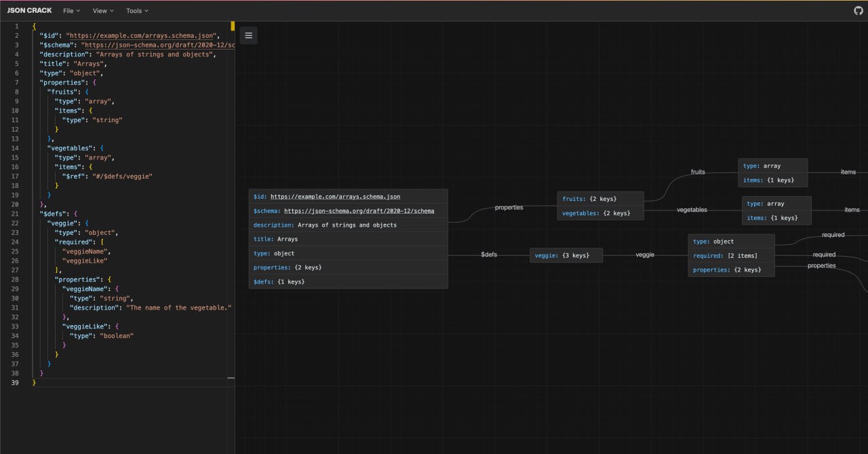Select the "required: [2 items]" row
868x454 pixels.
730,256
